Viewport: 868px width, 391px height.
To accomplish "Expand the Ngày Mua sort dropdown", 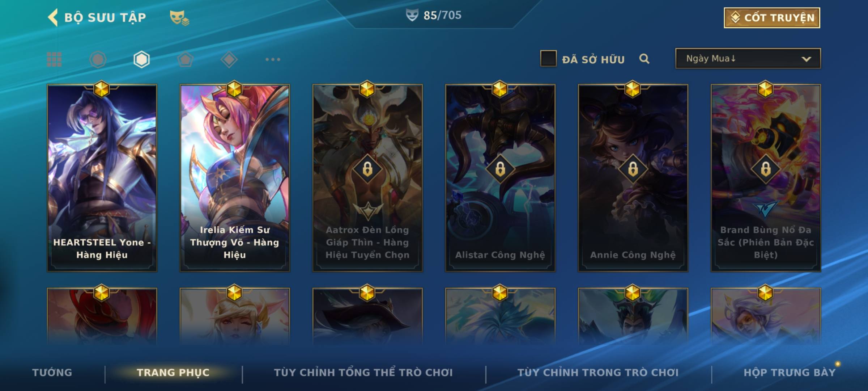I will pyautogui.click(x=748, y=58).
